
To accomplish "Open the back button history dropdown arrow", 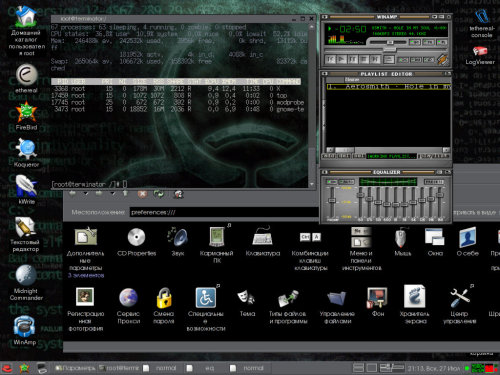I will point(86,193).
